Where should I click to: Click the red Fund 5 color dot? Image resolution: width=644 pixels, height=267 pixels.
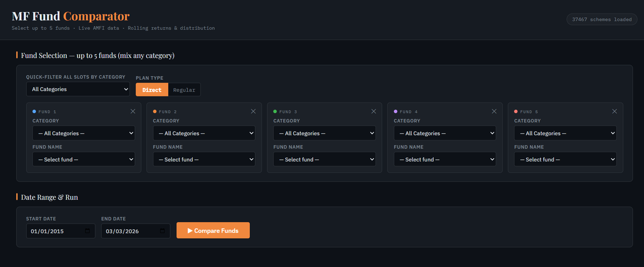[516, 111]
